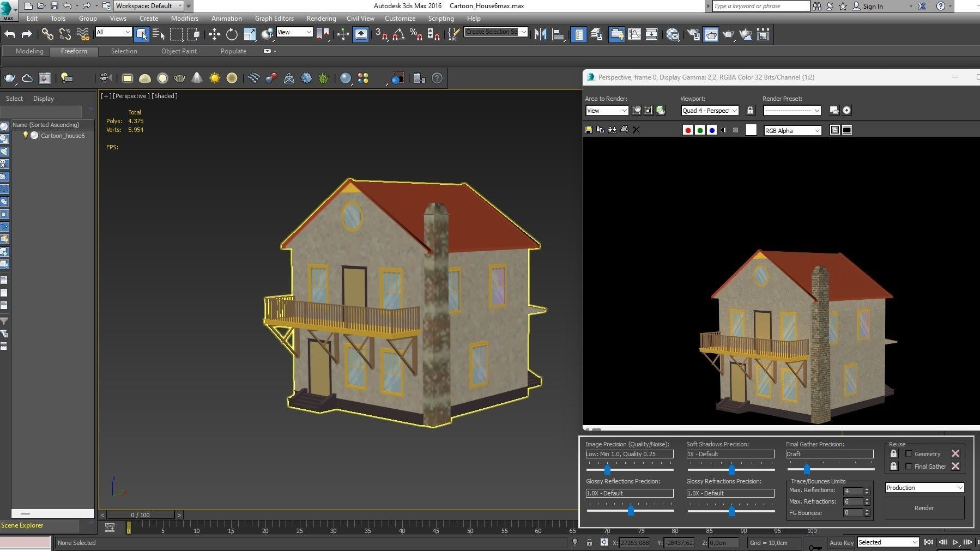Switch to the Modeling ribbon tab

[29, 51]
